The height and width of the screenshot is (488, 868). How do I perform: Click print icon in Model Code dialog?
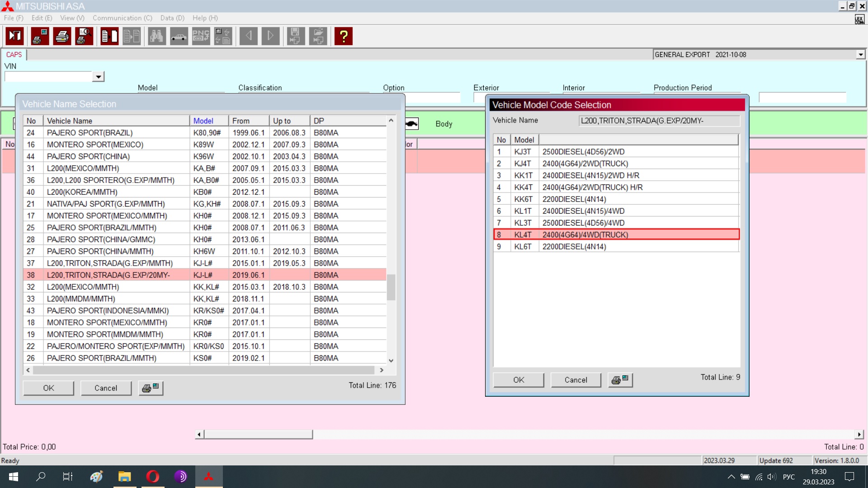tap(620, 380)
